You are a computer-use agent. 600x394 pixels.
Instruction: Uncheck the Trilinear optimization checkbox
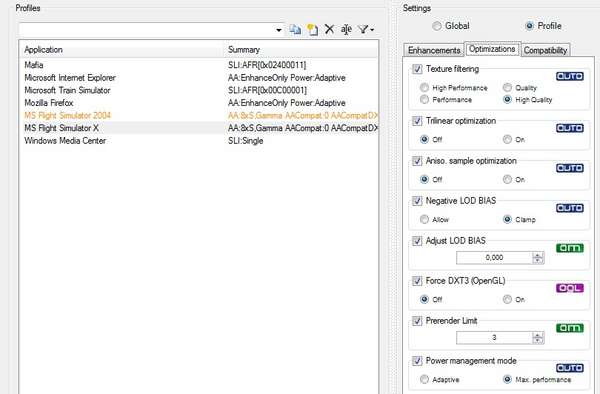point(417,121)
